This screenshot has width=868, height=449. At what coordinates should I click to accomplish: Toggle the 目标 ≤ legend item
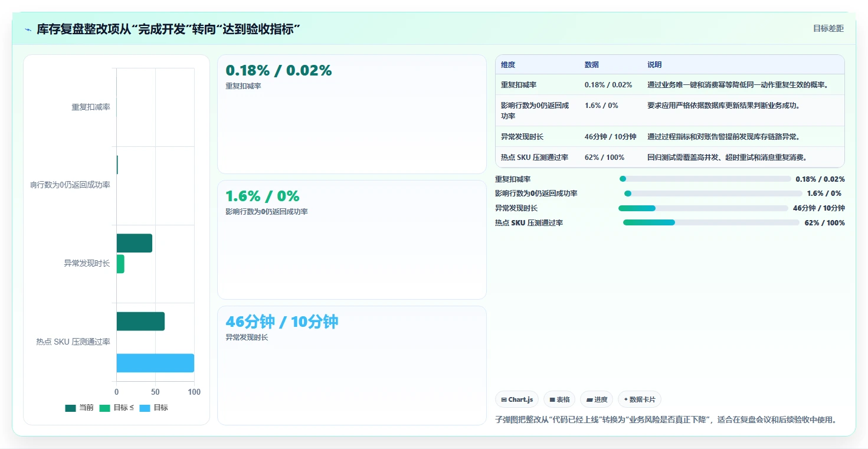point(116,408)
